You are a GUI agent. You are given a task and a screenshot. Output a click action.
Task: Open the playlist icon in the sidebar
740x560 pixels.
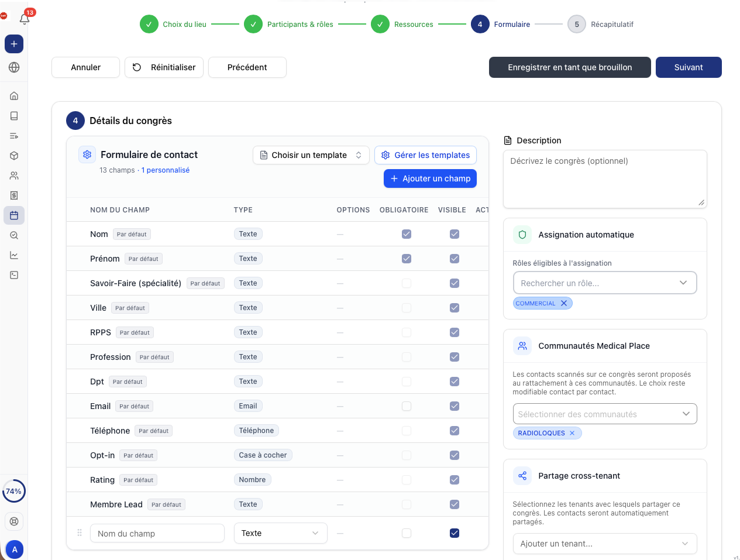tap(14, 136)
